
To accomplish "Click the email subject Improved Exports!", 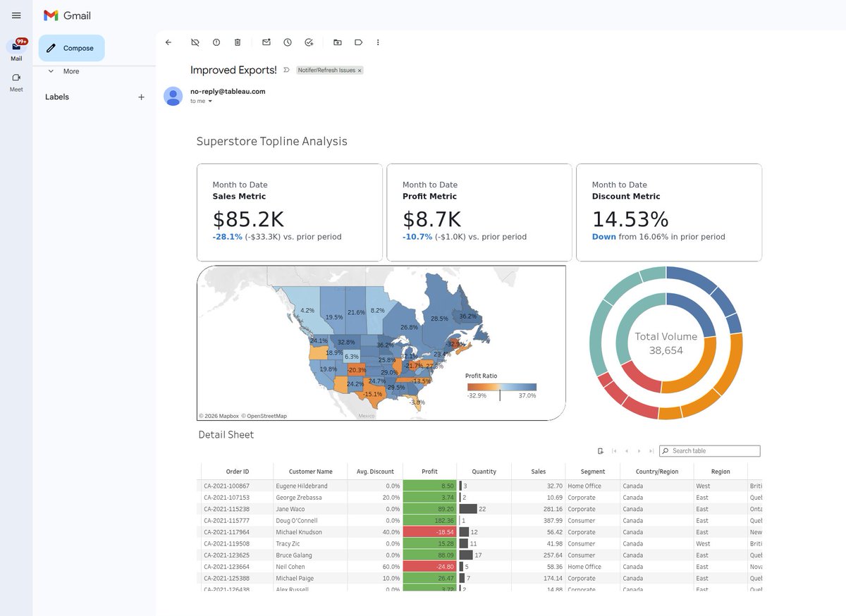I will click(x=233, y=70).
